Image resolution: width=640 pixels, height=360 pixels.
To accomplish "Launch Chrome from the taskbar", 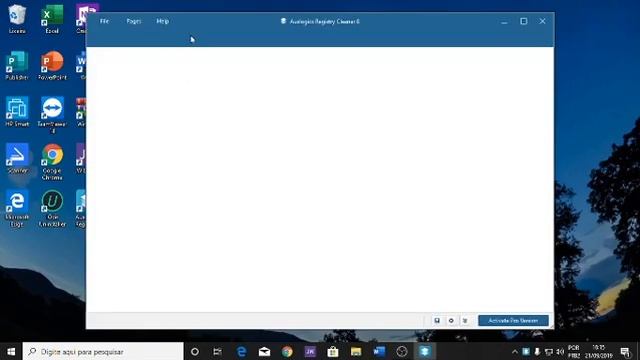I will [x=287, y=351].
